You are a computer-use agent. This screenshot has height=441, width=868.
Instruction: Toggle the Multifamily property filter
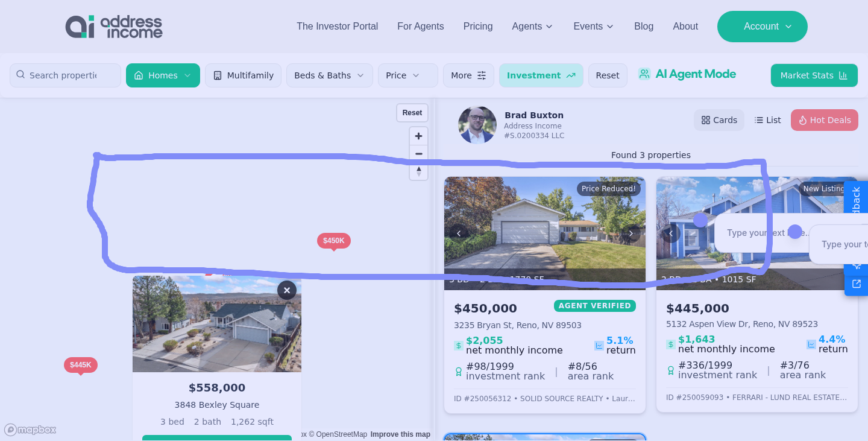click(x=243, y=75)
